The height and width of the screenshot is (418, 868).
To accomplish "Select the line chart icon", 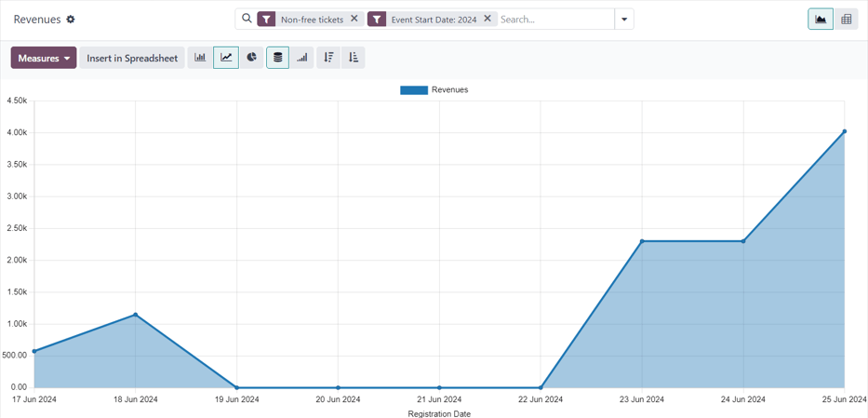I will point(226,58).
